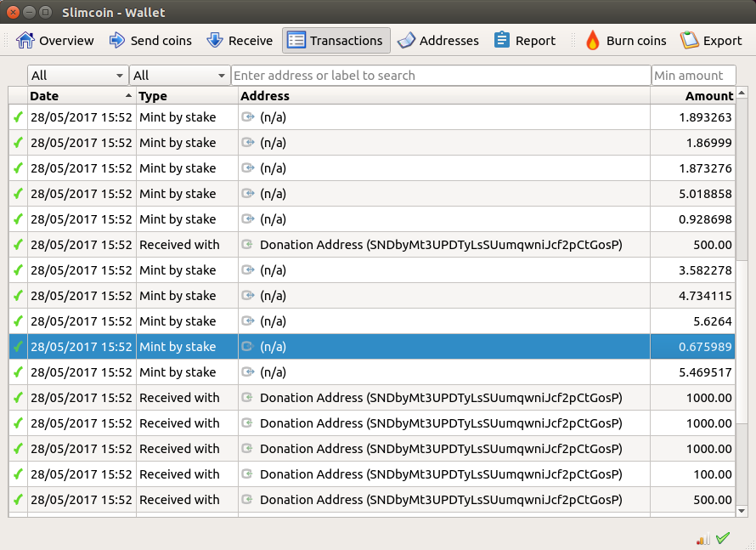
Task: Open the second All type filter dropdown
Action: click(x=180, y=76)
